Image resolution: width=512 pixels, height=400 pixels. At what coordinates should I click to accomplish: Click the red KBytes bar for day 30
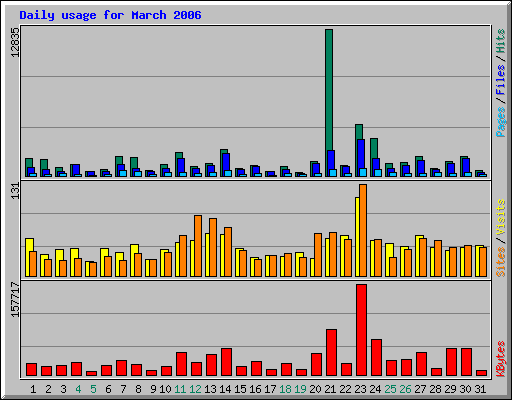coord(466,362)
